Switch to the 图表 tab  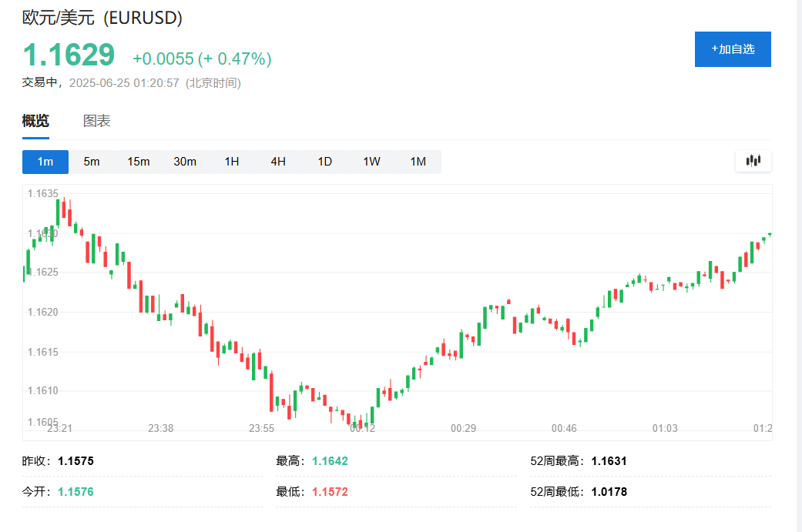coord(96,121)
